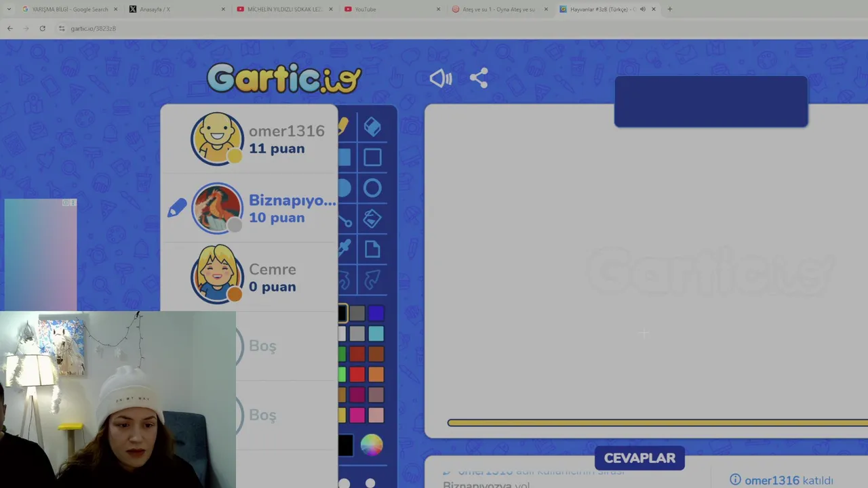Mute the Hayvanlar tab audio icon
Image resolution: width=868 pixels, height=488 pixels.
coord(642,9)
